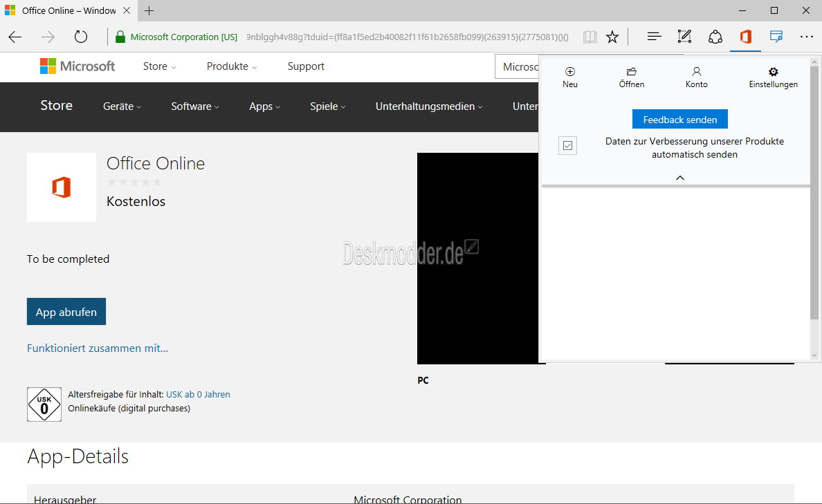This screenshot has height=504, width=822.
Task: Add page to favorites star icon
Action: 612,37
